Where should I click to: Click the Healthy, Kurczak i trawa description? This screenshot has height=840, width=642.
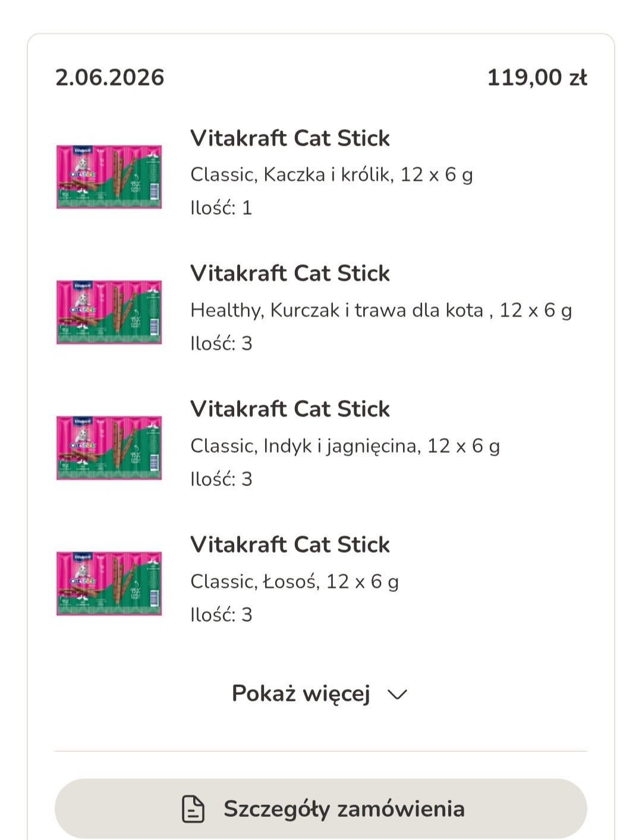pyautogui.click(x=381, y=310)
